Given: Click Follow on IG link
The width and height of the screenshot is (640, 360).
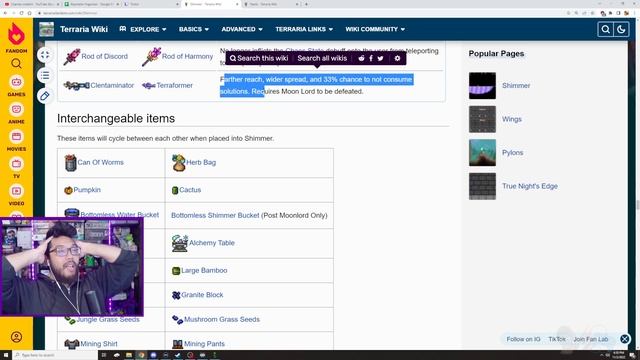Looking at the screenshot, I should pyautogui.click(x=523, y=339).
